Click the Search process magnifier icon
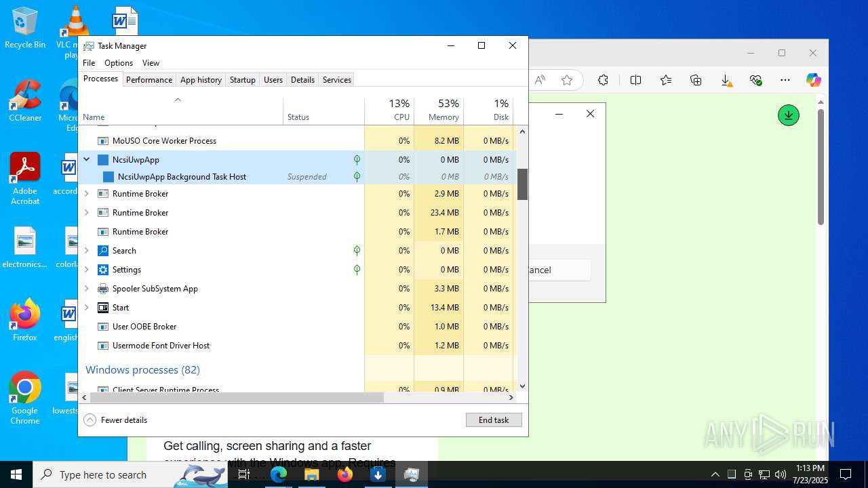The height and width of the screenshot is (488, 868). coord(103,251)
